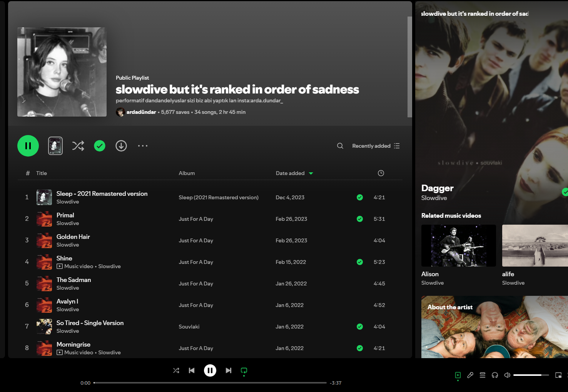Open the Dagger song title in side panel

(438, 188)
